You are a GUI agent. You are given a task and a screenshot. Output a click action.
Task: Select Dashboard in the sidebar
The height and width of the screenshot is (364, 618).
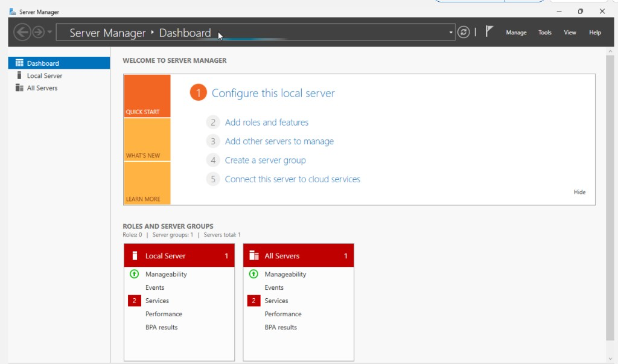click(59, 63)
